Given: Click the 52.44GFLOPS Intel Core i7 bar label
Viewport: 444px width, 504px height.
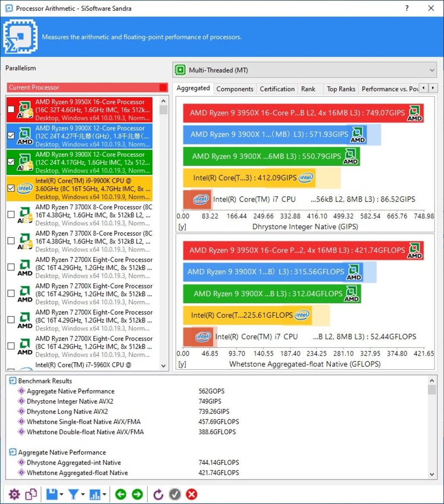Looking at the screenshot, I should click(316, 337).
